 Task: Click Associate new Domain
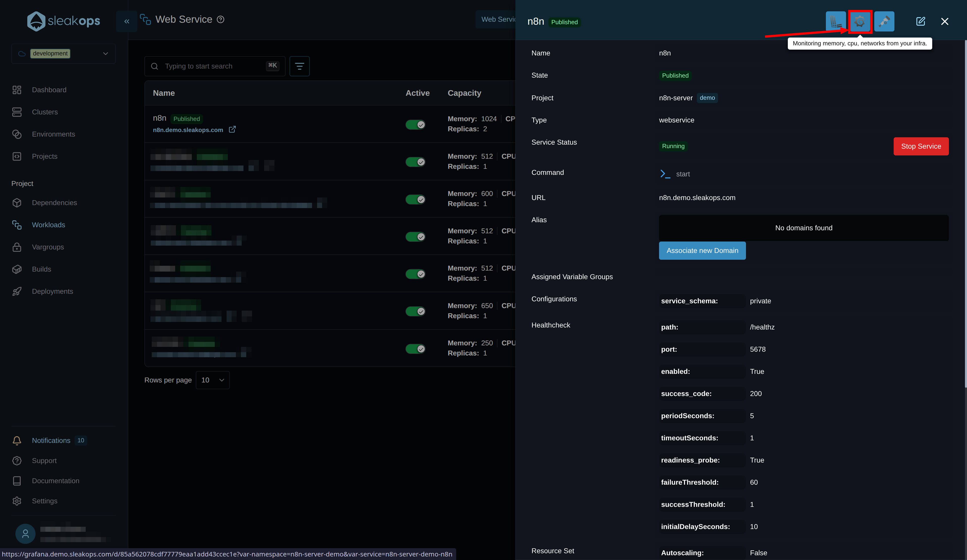(702, 250)
